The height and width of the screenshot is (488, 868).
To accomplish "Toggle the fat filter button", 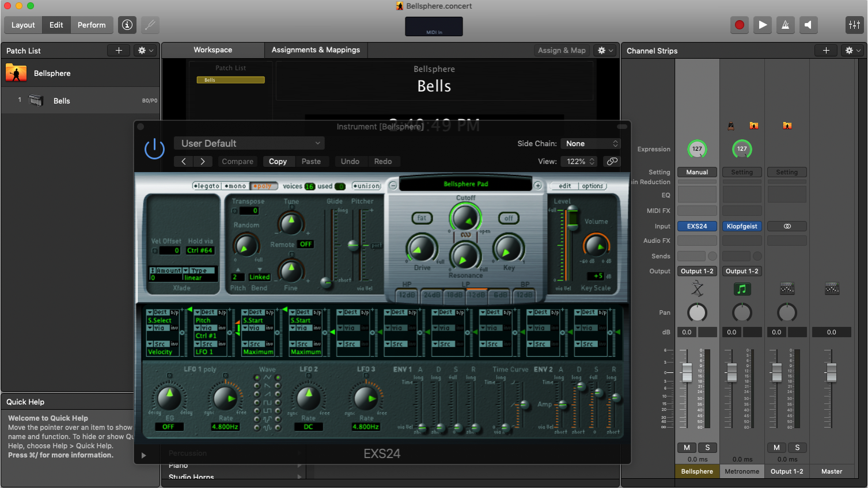I will coord(422,218).
